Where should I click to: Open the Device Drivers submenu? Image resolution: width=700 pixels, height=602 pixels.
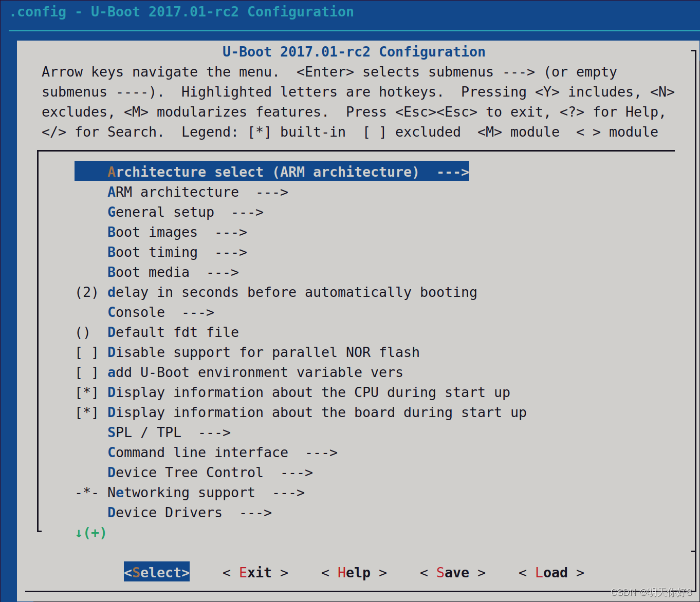190,513
